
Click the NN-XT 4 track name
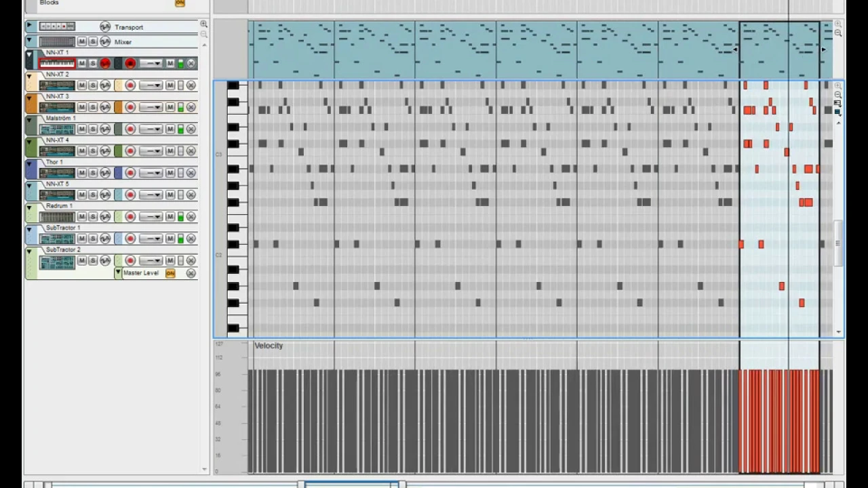click(x=58, y=140)
